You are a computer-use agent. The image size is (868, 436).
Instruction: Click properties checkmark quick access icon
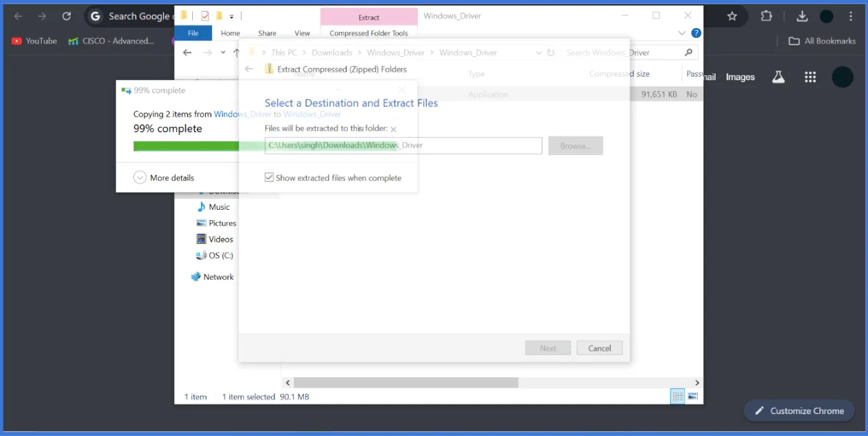204,16
